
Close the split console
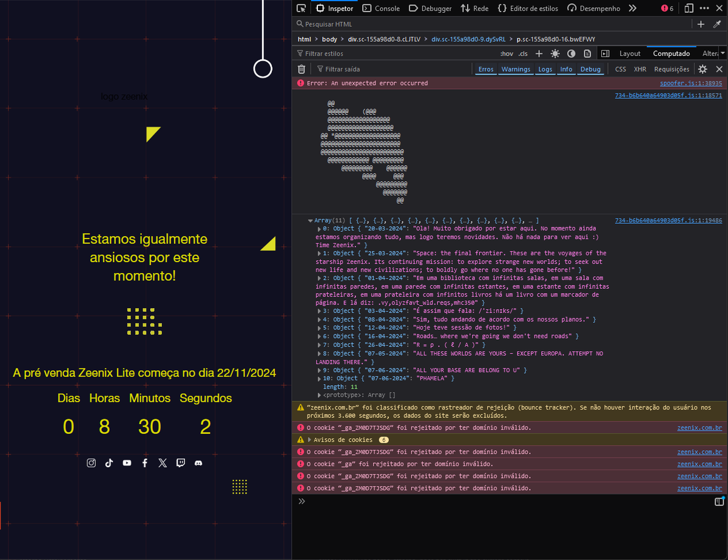coord(720,69)
